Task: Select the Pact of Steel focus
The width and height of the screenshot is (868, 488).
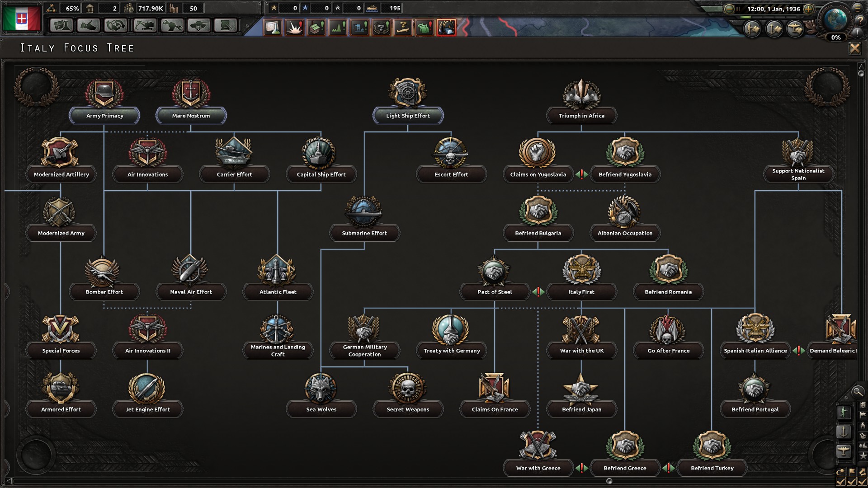Action: coord(495,278)
